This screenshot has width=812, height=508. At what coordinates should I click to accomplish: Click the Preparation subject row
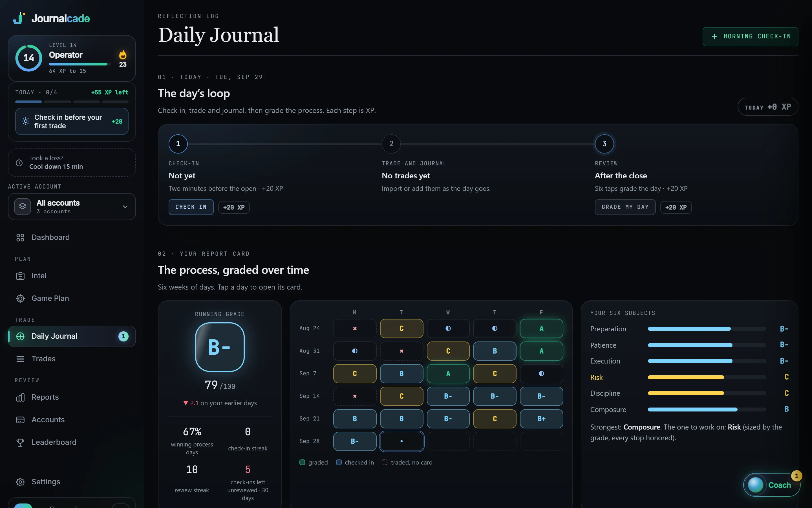[689, 329]
